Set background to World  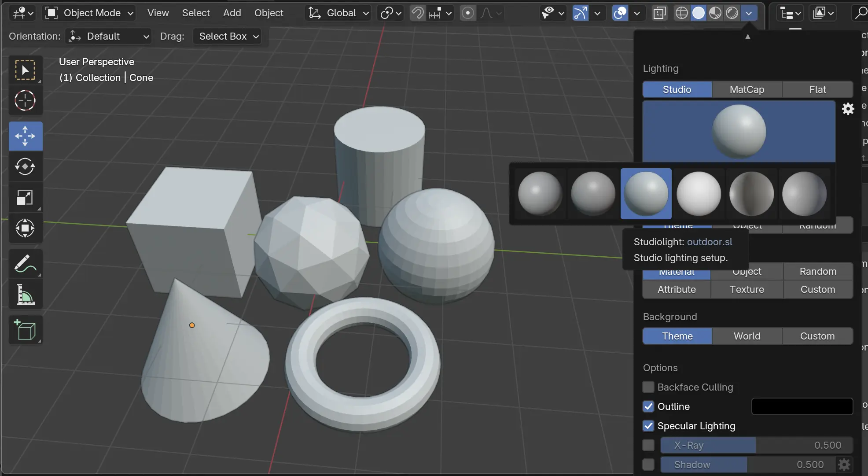point(747,336)
